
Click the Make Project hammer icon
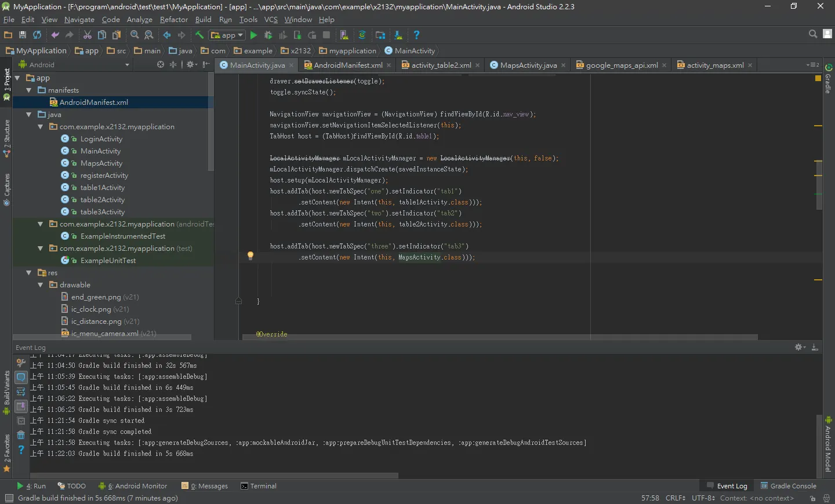pyautogui.click(x=199, y=35)
